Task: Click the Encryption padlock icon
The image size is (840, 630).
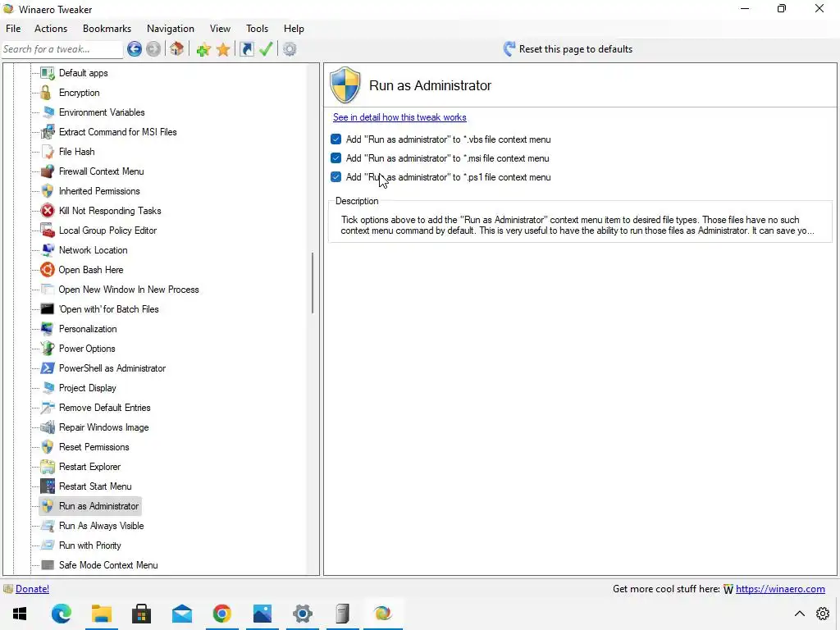Action: pos(47,93)
